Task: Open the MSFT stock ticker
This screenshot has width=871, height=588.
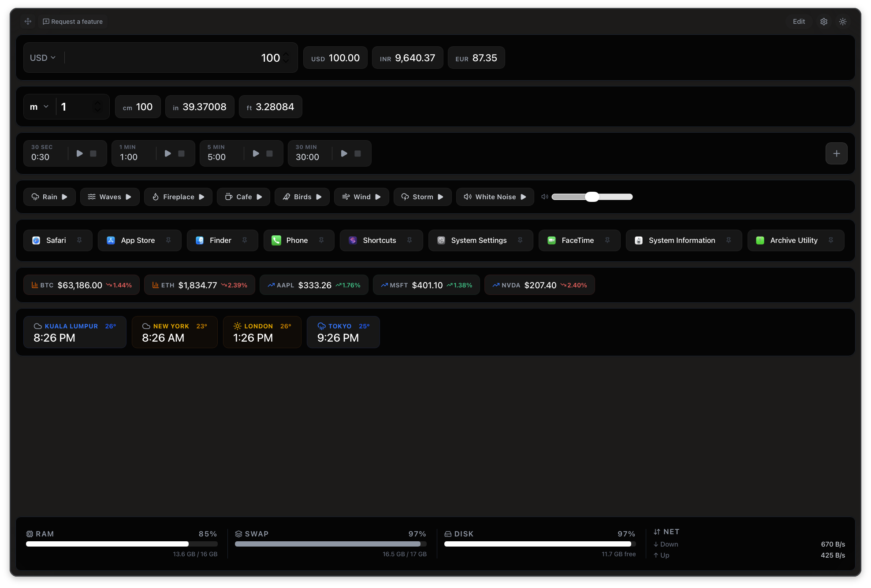Action: [426, 285]
